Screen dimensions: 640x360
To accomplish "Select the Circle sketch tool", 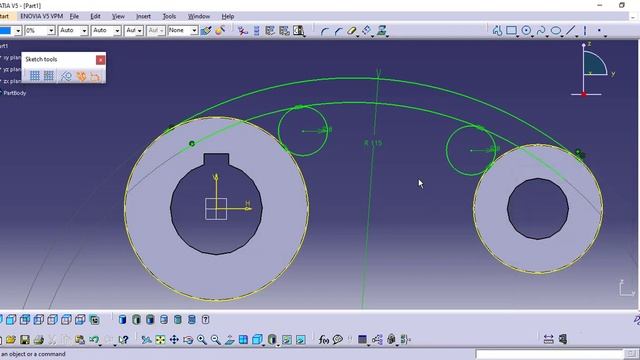I will (x=526, y=31).
